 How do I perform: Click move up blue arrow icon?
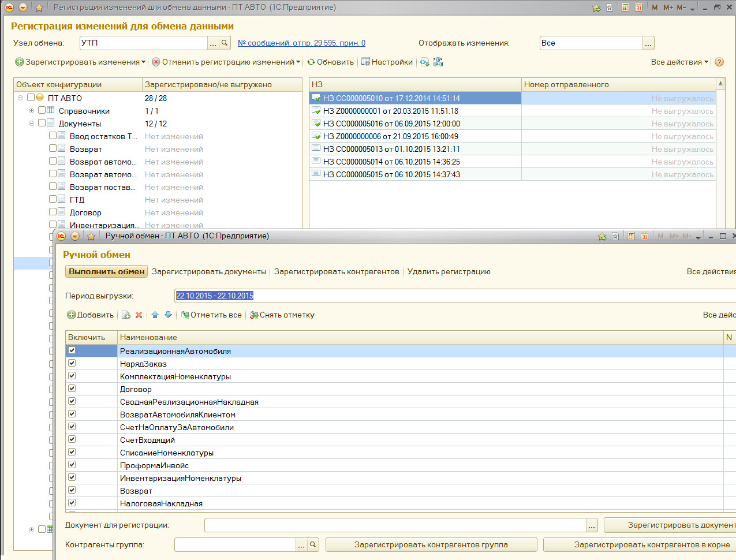[155, 315]
